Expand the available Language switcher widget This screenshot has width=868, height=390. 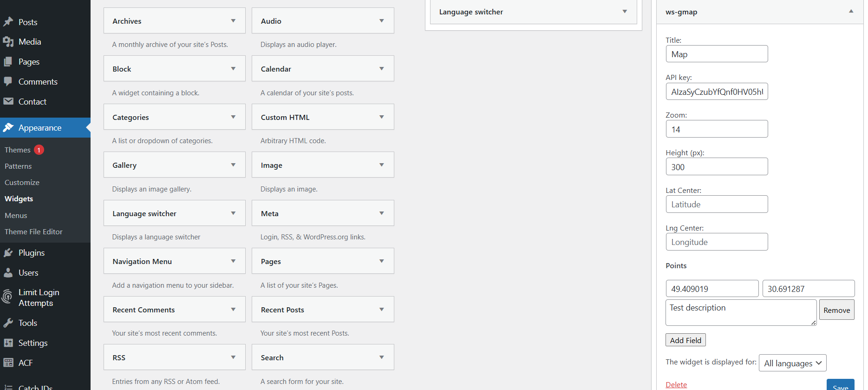point(233,213)
